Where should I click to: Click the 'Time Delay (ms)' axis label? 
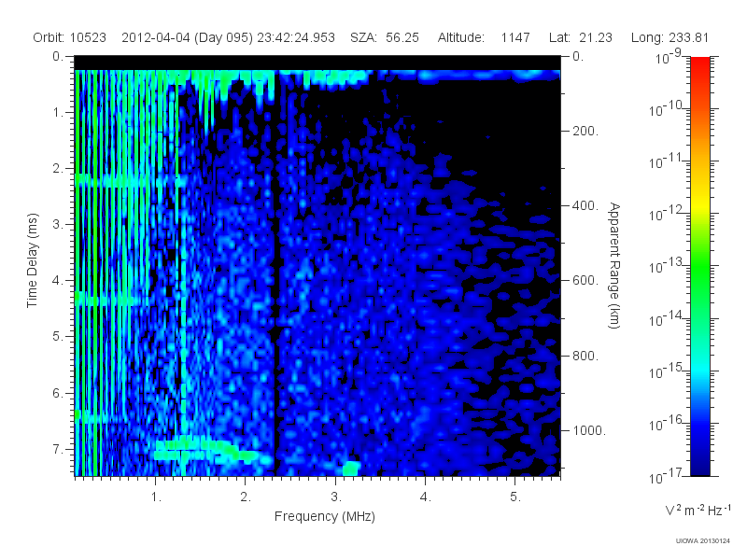(32, 260)
